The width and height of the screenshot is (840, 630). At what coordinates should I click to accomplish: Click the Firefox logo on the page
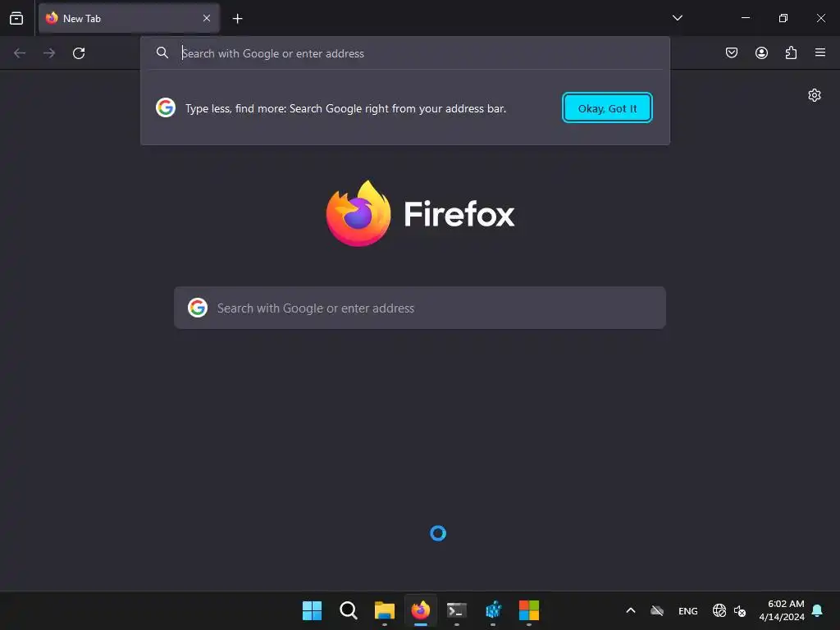[421, 213]
